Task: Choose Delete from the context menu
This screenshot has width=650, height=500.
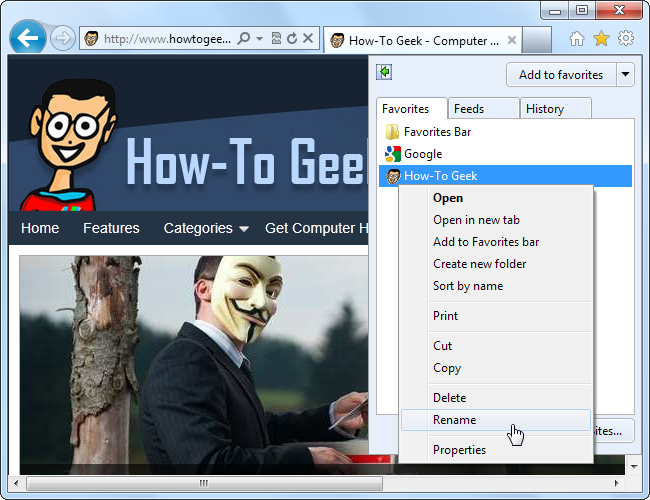Action: (497, 398)
